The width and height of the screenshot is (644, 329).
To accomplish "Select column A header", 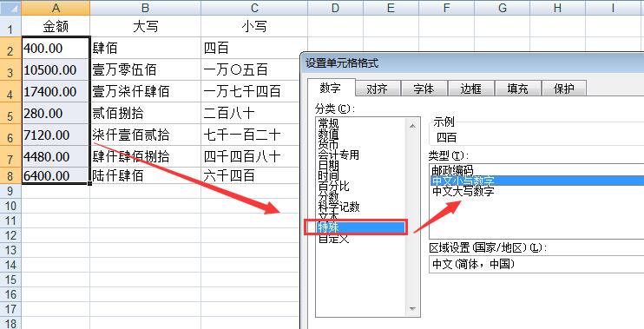I will [x=56, y=8].
